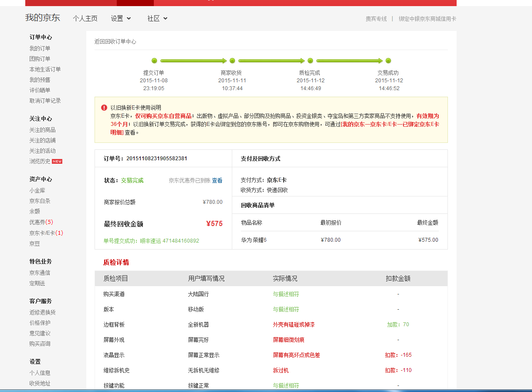
Task: Open 京东卡/E卡(1) in the sidebar
Action: click(x=46, y=233)
